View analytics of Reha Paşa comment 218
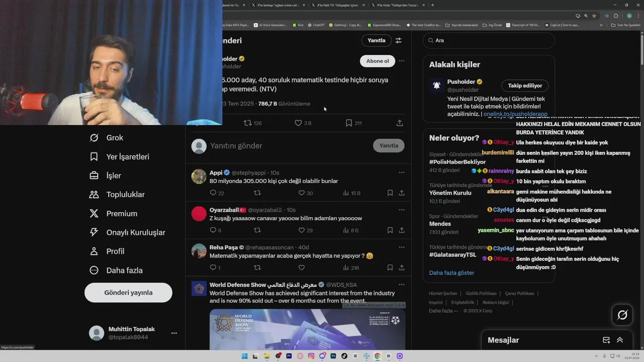Viewport: 644px width, 362px height. point(351,268)
